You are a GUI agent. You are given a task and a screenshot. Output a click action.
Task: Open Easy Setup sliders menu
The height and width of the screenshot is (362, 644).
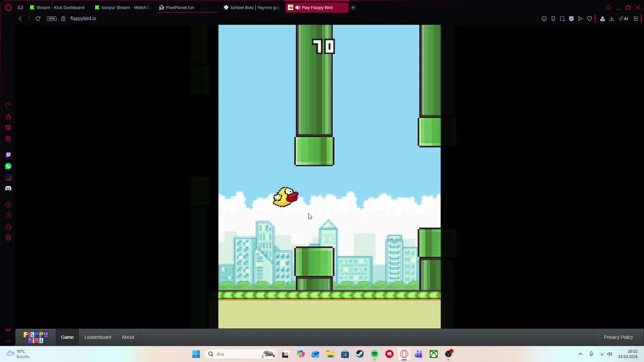click(x=636, y=19)
